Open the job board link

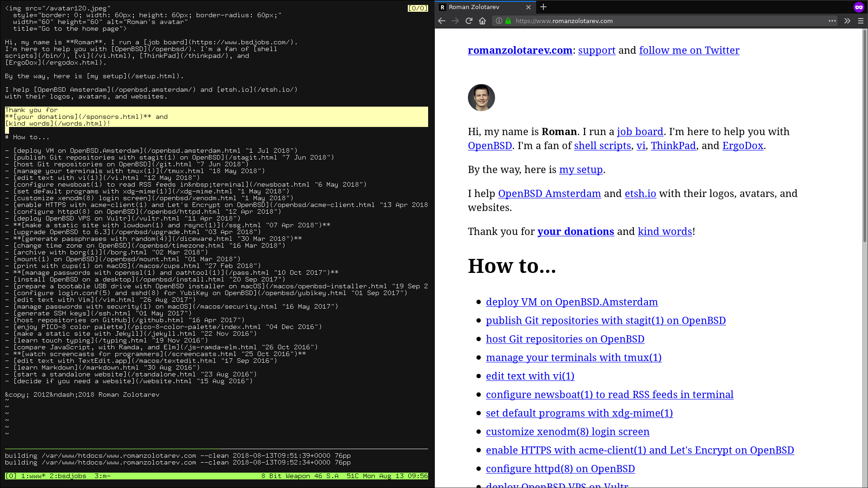pos(640,131)
